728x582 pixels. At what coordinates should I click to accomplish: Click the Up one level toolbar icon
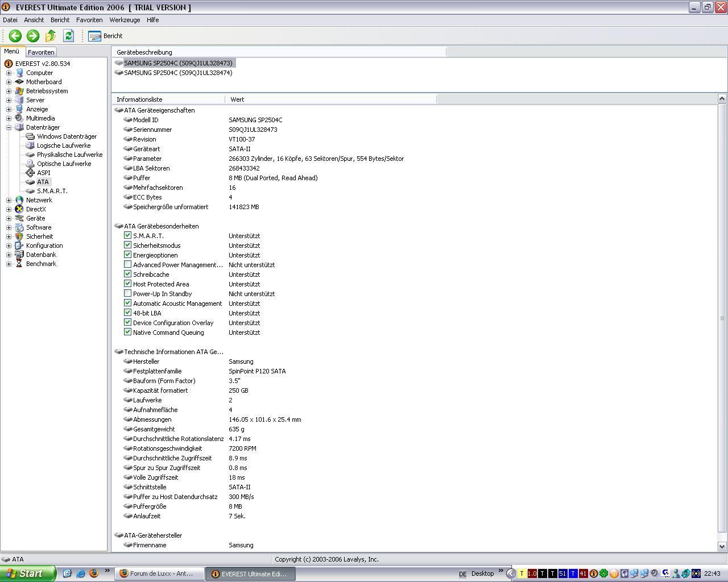pos(51,36)
